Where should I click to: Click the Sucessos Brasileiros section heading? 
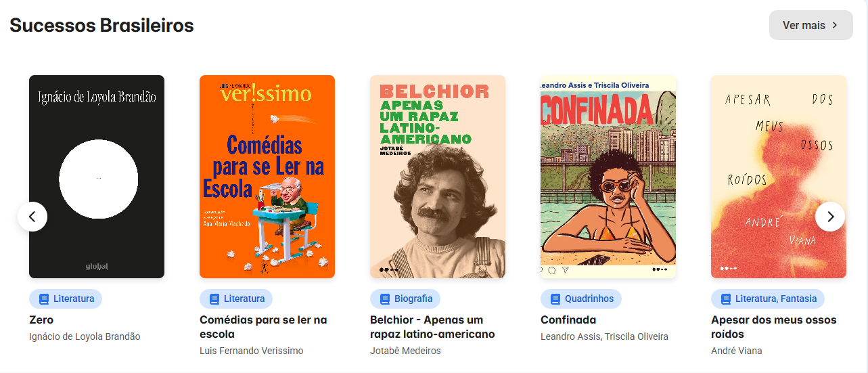[x=101, y=25]
